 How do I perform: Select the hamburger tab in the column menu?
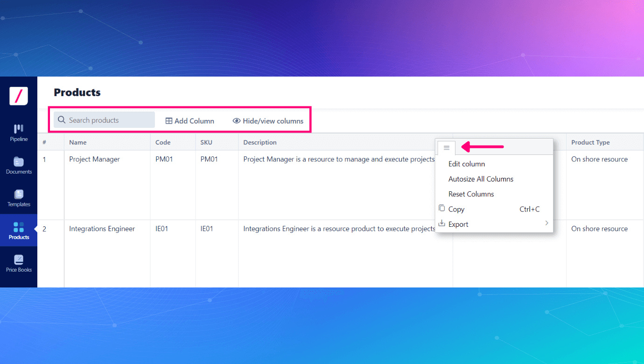pyautogui.click(x=447, y=147)
